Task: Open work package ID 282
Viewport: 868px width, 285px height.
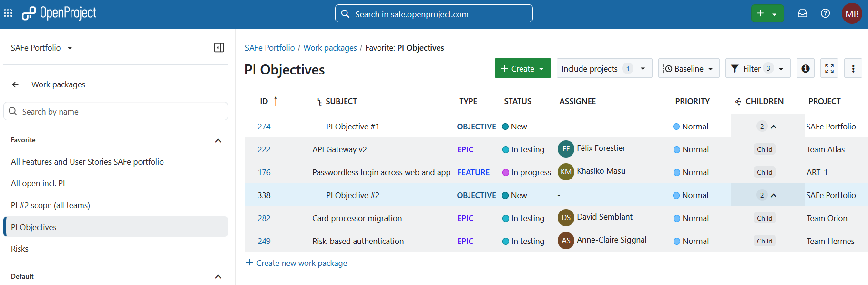Action: [264, 218]
